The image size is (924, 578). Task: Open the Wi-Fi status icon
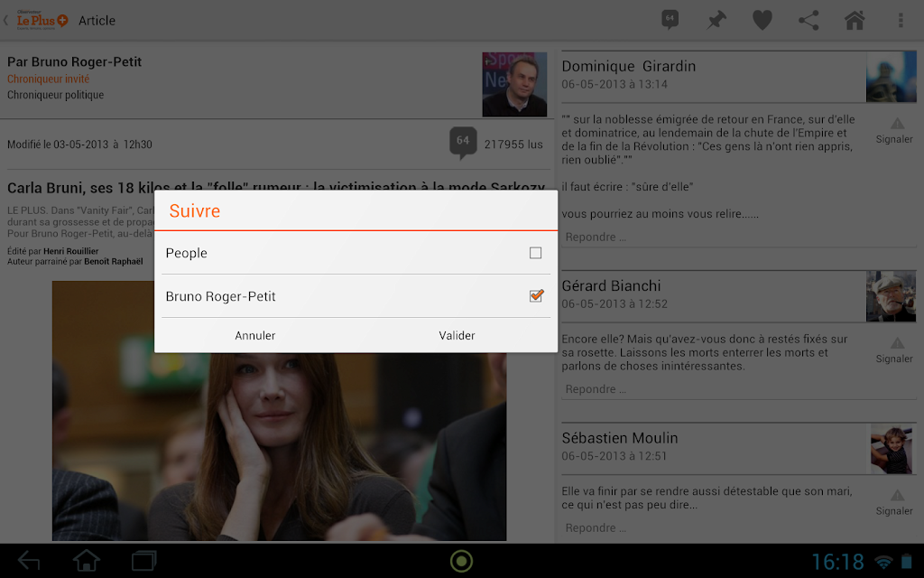click(x=883, y=562)
